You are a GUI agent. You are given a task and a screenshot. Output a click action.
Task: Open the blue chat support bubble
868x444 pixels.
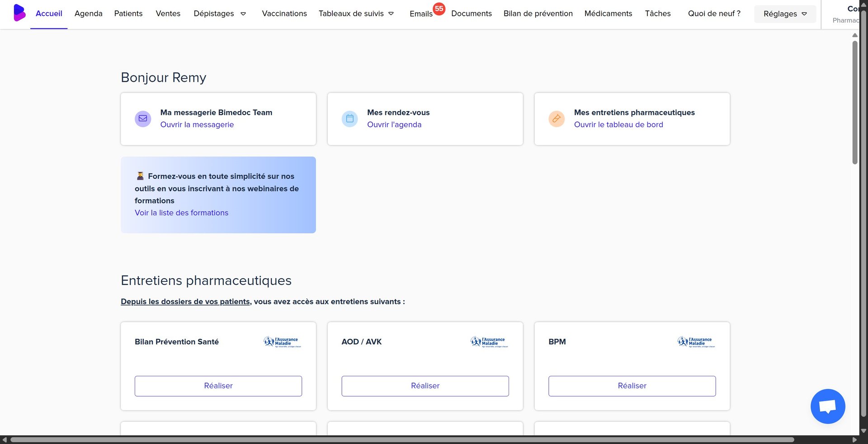827,406
